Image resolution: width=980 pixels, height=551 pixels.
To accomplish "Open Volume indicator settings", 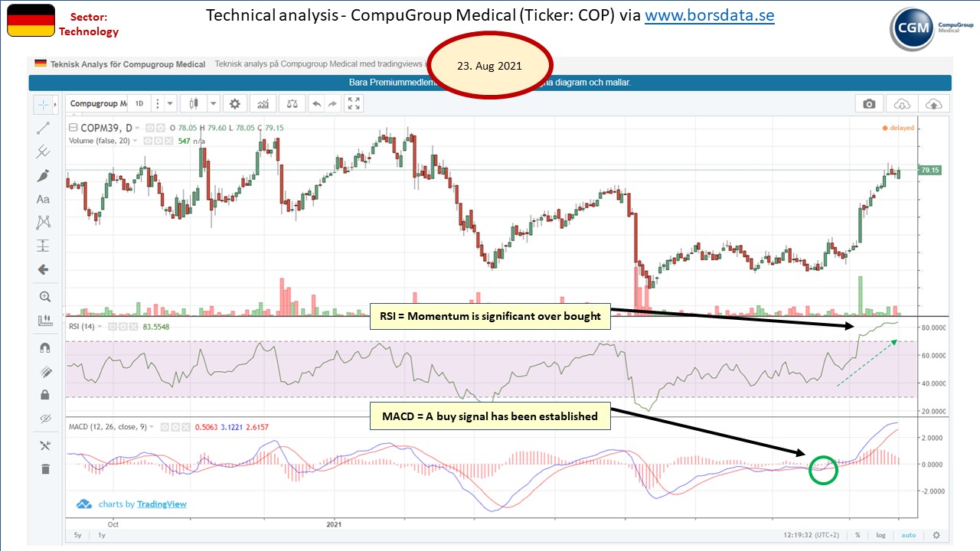I will 158,141.
